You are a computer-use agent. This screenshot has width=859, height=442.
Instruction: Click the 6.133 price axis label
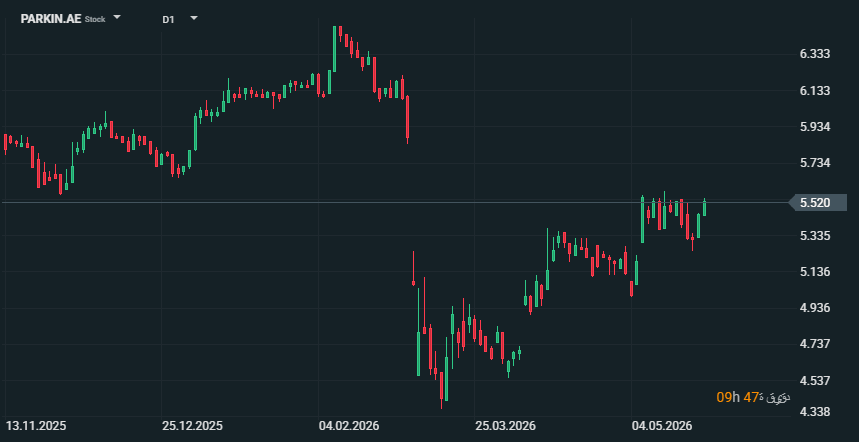815,90
